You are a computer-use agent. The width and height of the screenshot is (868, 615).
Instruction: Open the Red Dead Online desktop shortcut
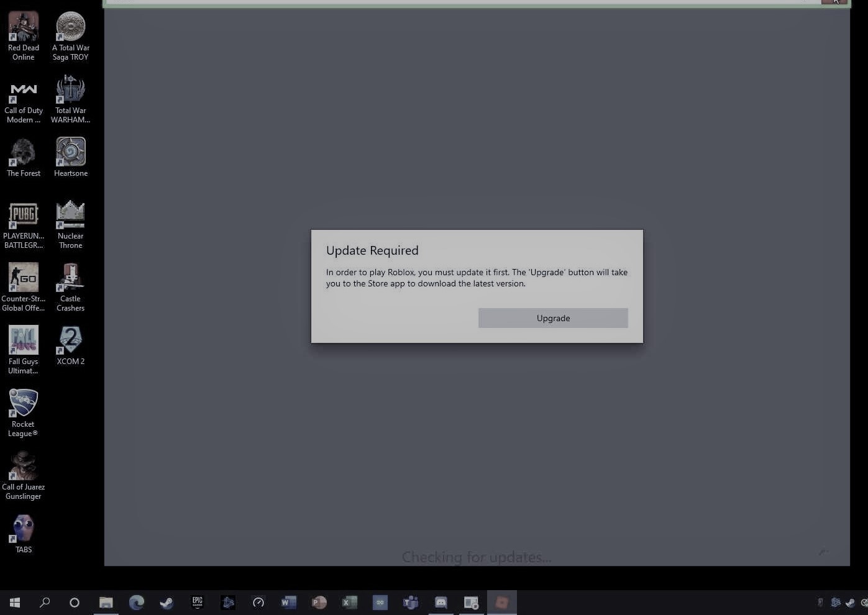pos(24,36)
